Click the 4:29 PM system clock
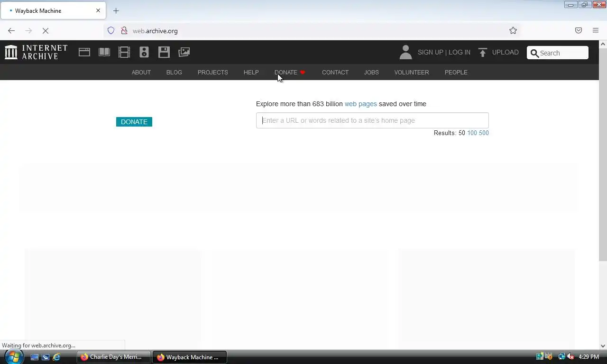The width and height of the screenshot is (607, 364). pos(589,357)
